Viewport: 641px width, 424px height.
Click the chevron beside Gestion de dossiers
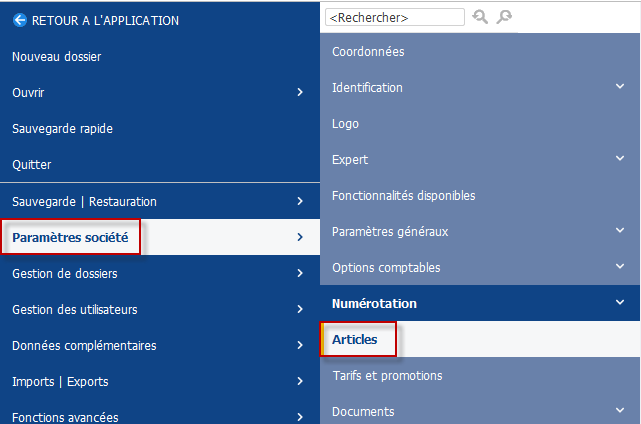(300, 273)
